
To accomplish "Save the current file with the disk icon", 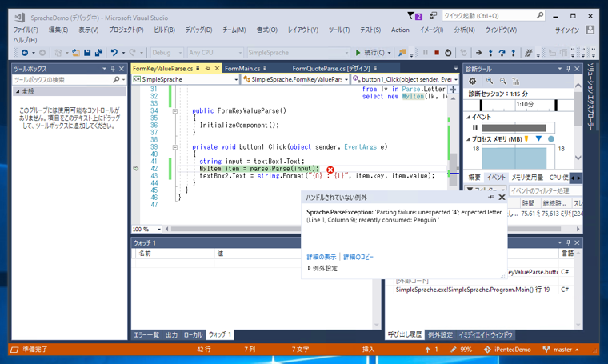I will point(87,53).
